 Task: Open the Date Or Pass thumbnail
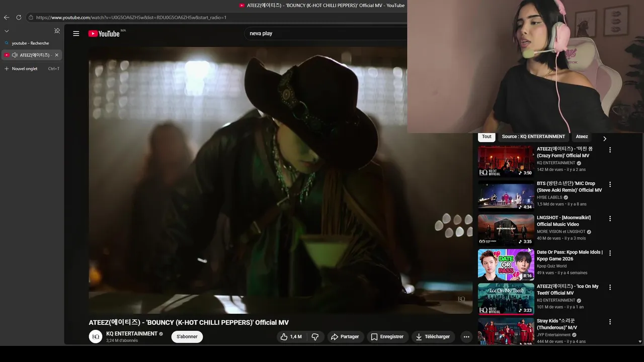tap(506, 264)
